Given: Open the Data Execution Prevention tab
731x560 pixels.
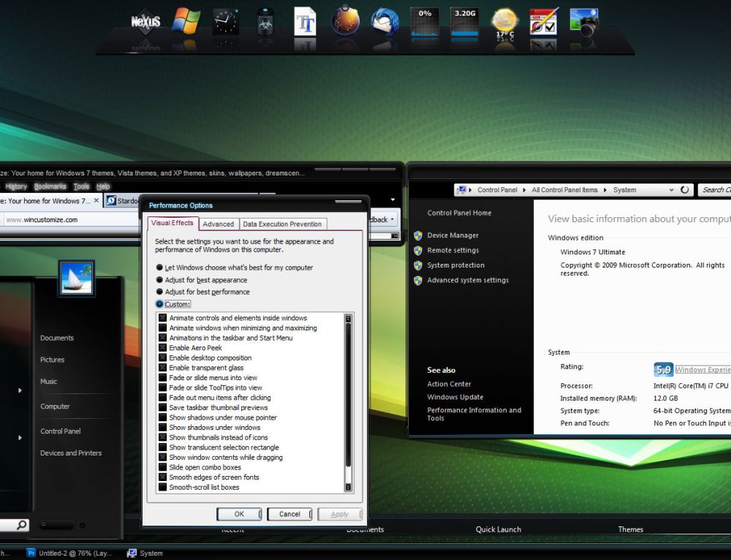Looking at the screenshot, I should tap(282, 224).
